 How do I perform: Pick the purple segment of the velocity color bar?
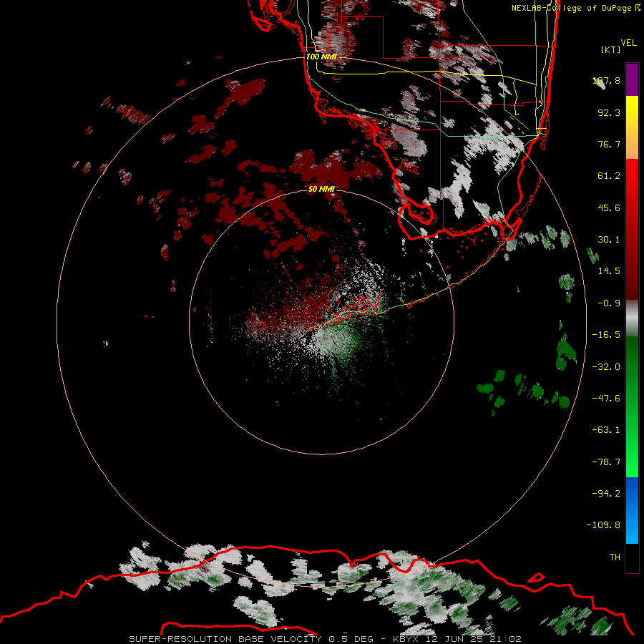[x=632, y=79]
